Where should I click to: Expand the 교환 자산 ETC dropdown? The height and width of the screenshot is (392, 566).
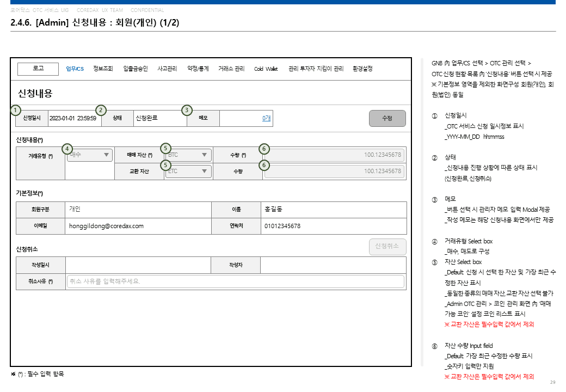(x=188, y=171)
